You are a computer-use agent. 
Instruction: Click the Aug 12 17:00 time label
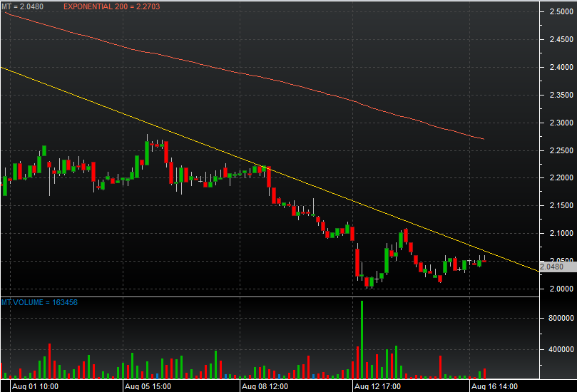coord(379,386)
